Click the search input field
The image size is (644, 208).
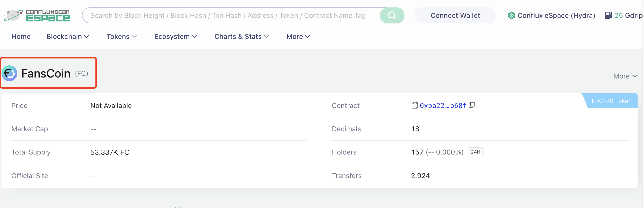(x=230, y=16)
